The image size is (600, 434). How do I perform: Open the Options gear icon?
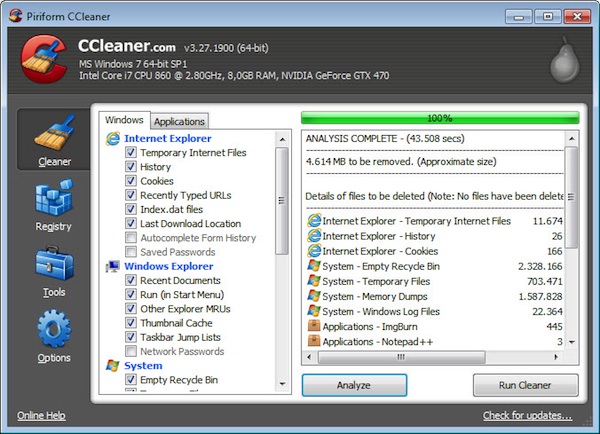54,329
